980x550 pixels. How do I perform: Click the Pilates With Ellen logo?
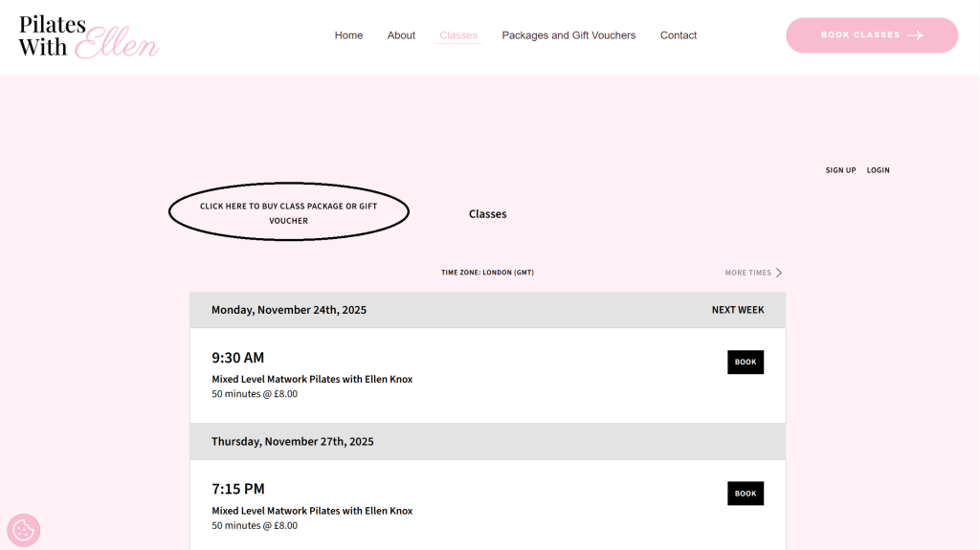88,36
